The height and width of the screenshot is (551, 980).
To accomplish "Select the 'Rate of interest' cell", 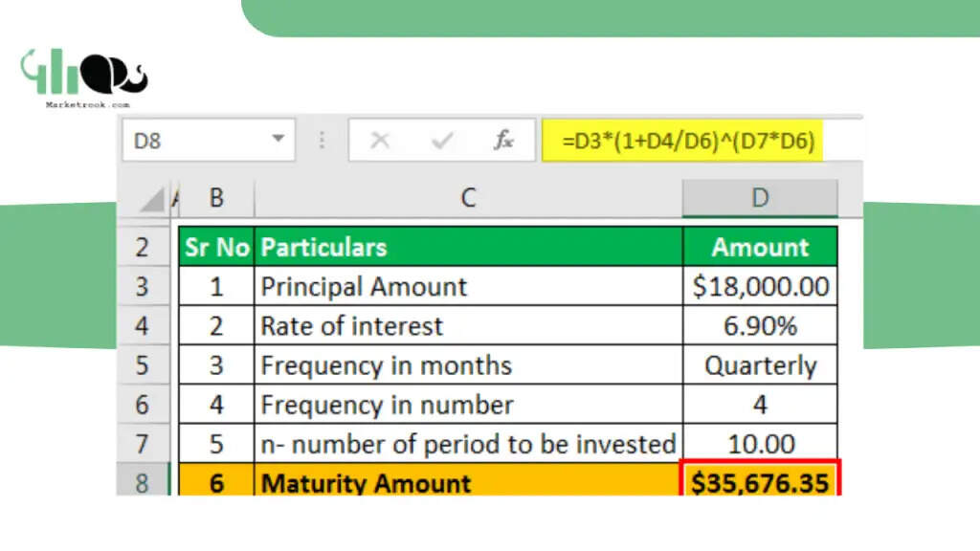I will (x=468, y=326).
